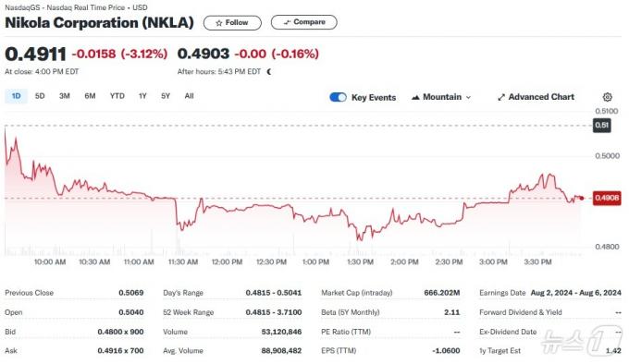This screenshot has width=629, height=364.
Task: Click Market Cap value 666.202M
Action: tap(441, 293)
